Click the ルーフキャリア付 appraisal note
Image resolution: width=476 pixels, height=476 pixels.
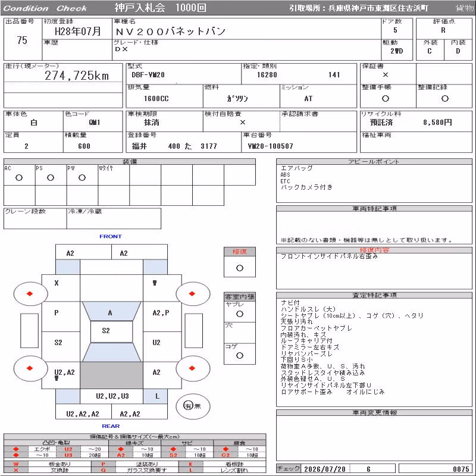pyautogui.click(x=306, y=340)
